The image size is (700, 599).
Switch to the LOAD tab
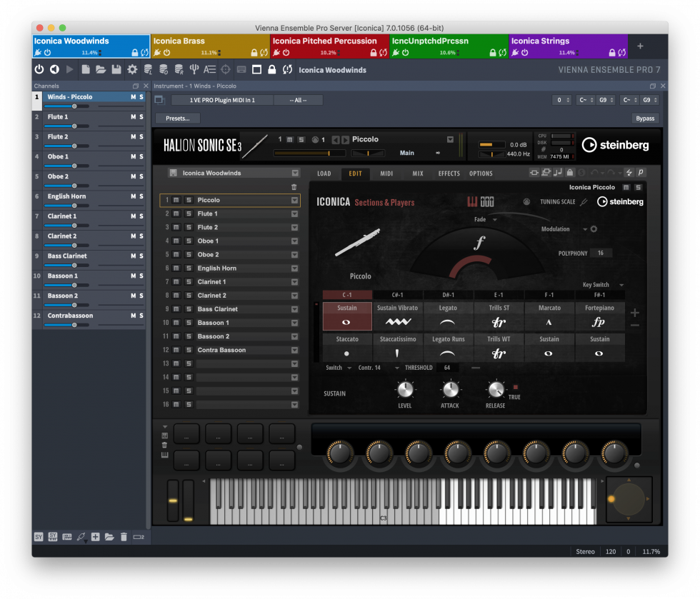click(324, 173)
